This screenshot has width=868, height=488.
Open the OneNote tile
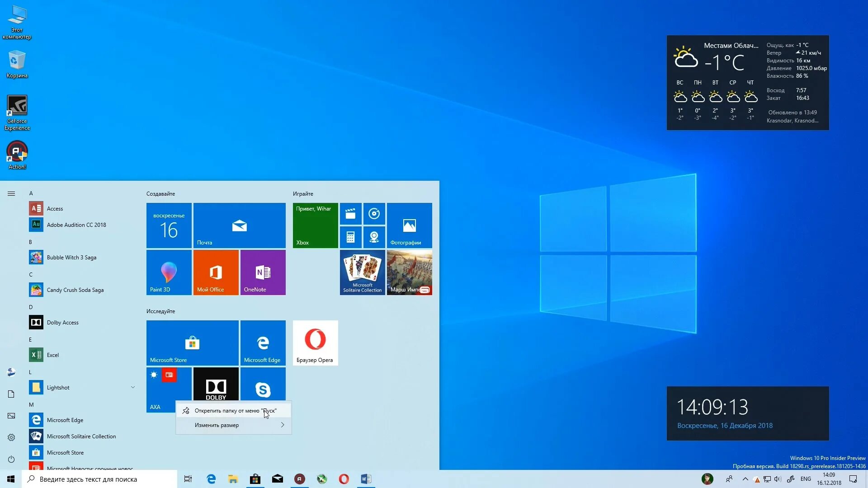pos(263,272)
